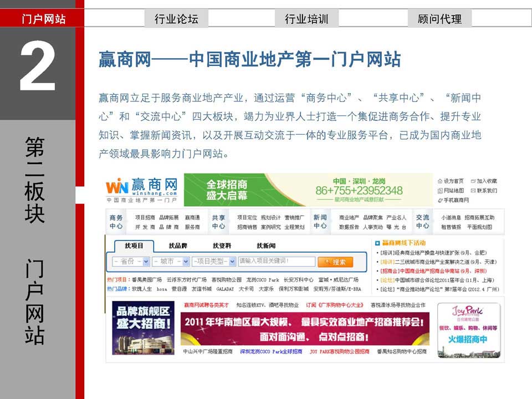Open the 小道消息 link

point(451,217)
